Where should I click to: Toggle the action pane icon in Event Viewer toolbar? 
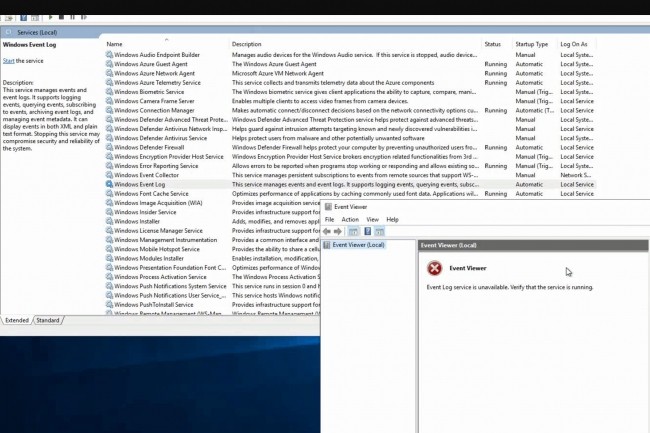(x=379, y=232)
